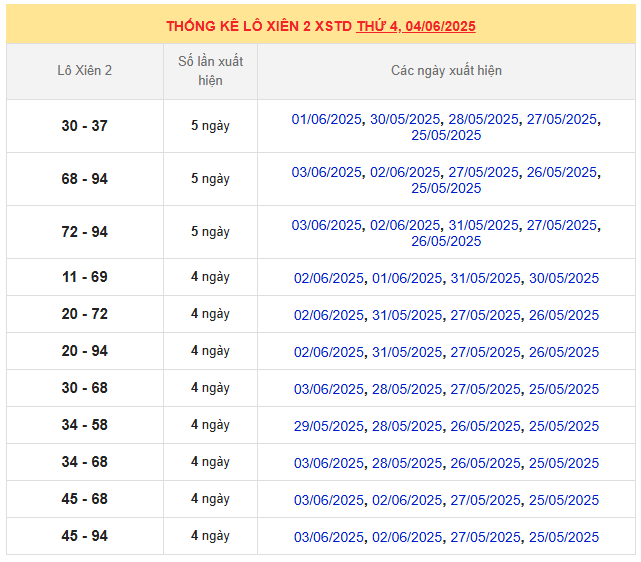Click 30/05/2025 in the 11 - 69 row

click(x=564, y=278)
